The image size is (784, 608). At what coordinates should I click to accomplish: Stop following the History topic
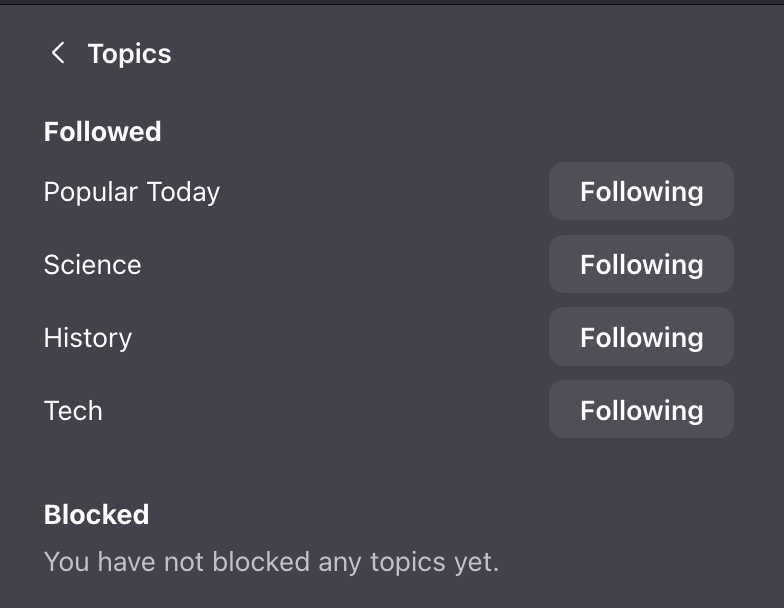tap(641, 338)
